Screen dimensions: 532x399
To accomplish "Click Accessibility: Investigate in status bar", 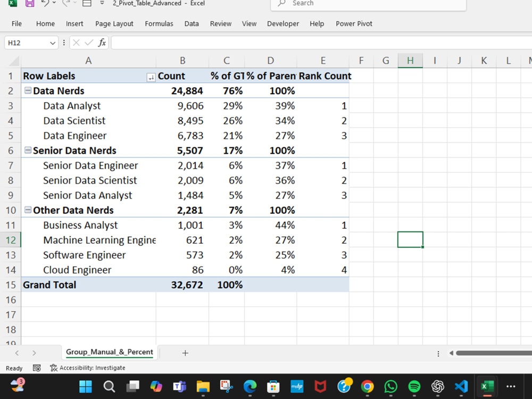I will click(88, 368).
